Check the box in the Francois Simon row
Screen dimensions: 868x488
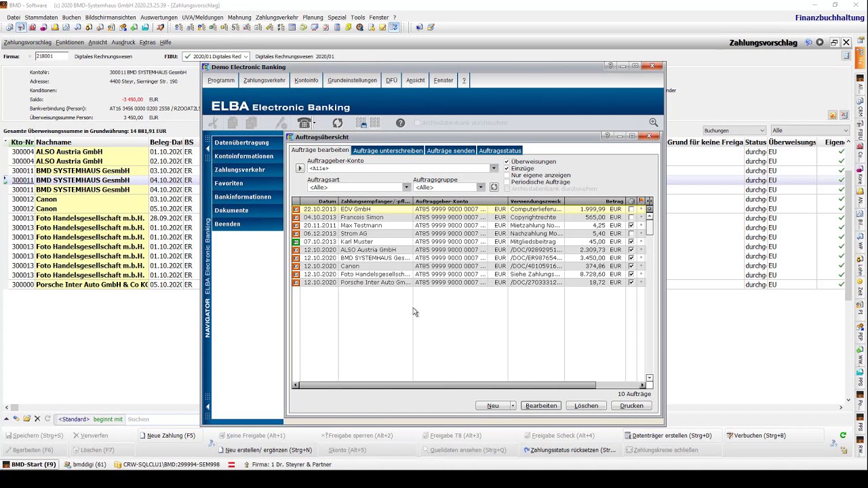631,218
